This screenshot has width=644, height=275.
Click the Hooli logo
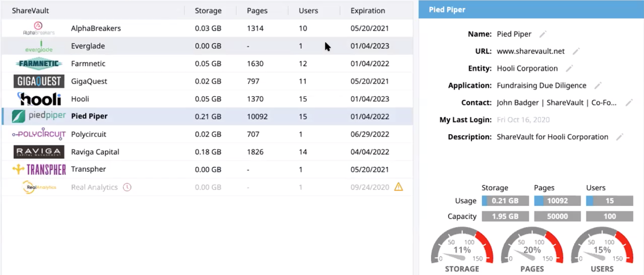39,99
